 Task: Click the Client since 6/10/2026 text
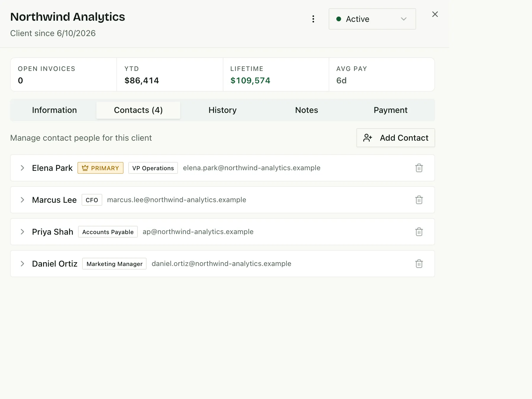click(x=53, y=33)
